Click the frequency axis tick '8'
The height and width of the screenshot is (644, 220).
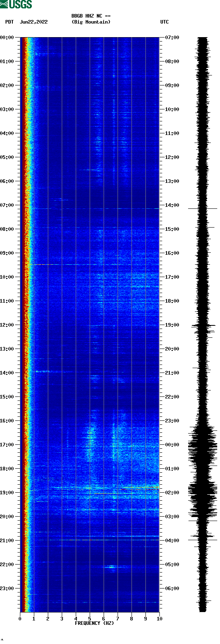click(x=132, y=619)
